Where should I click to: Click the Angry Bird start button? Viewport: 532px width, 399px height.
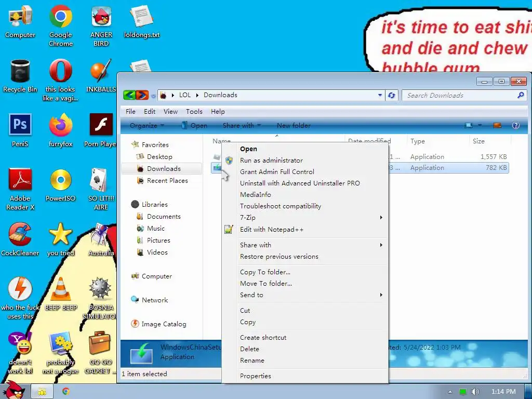[13, 390]
